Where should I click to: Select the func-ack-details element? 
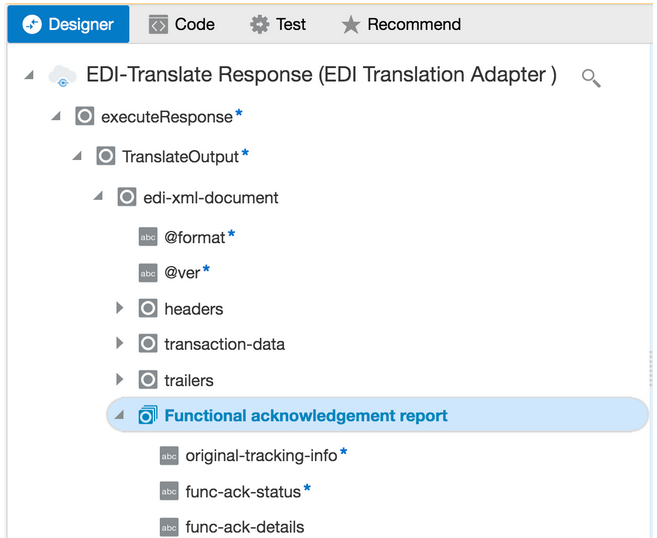point(244,527)
